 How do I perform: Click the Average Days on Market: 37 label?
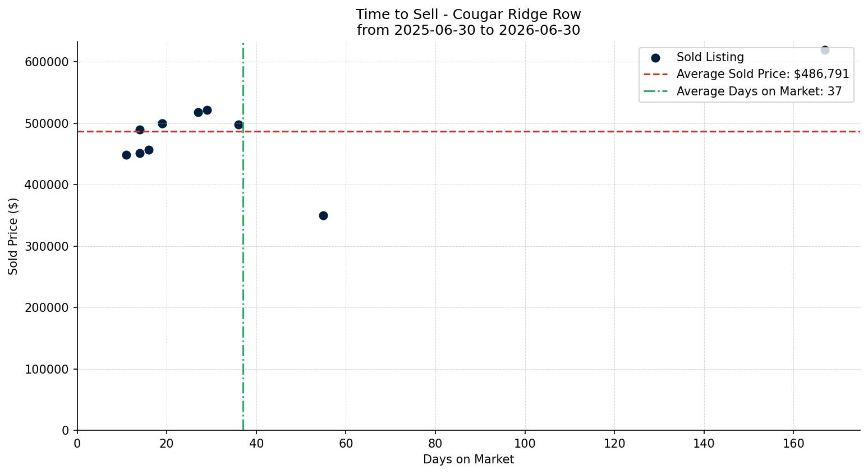click(759, 91)
